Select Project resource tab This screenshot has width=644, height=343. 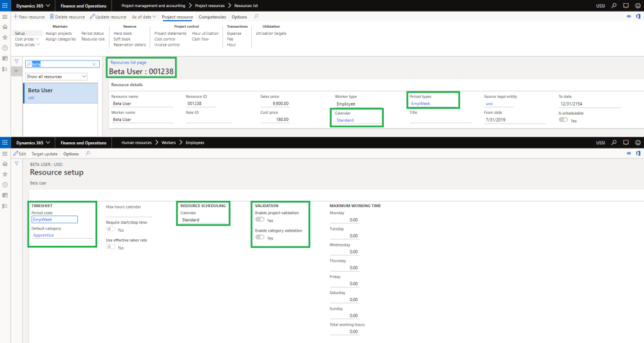click(178, 17)
